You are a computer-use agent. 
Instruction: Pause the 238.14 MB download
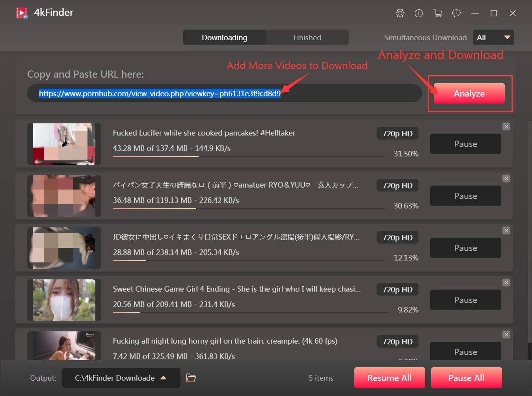[x=466, y=248]
